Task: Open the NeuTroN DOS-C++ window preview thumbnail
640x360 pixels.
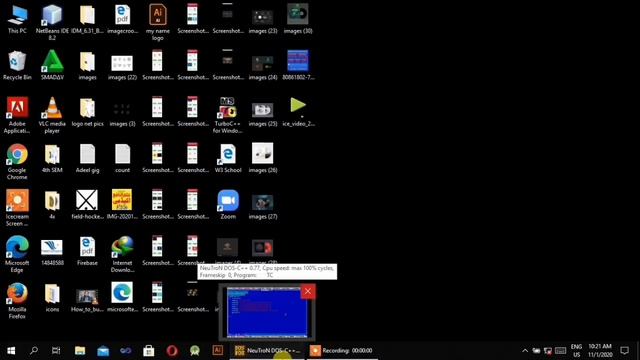Action: click(267, 313)
